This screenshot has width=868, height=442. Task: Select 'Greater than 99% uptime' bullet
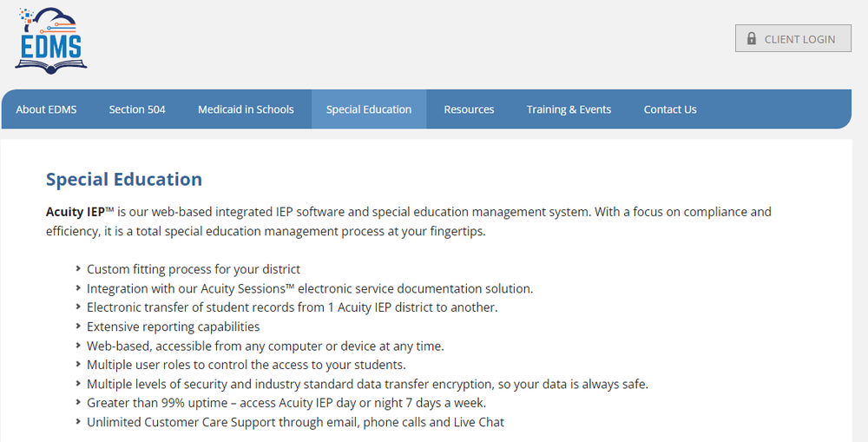pyautogui.click(x=286, y=403)
